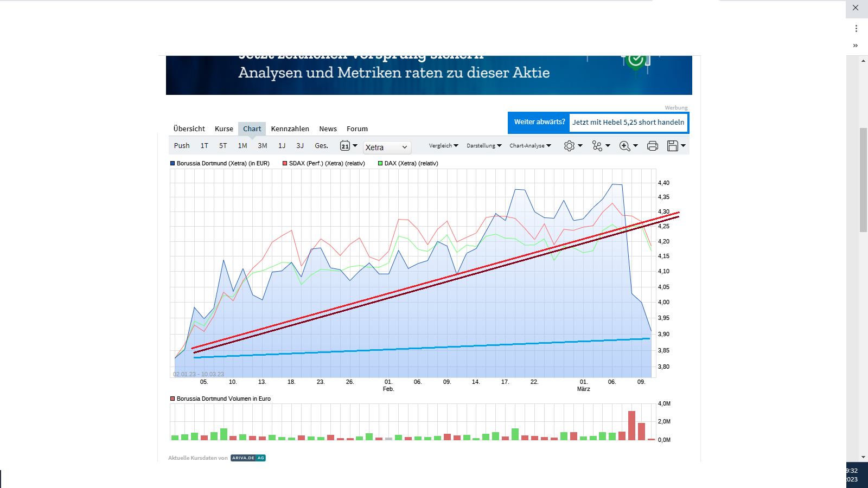Click Jetzt mit Hebel 5,25 short handeln
Image resolution: width=868 pixels, height=488 pixels.
[628, 123]
